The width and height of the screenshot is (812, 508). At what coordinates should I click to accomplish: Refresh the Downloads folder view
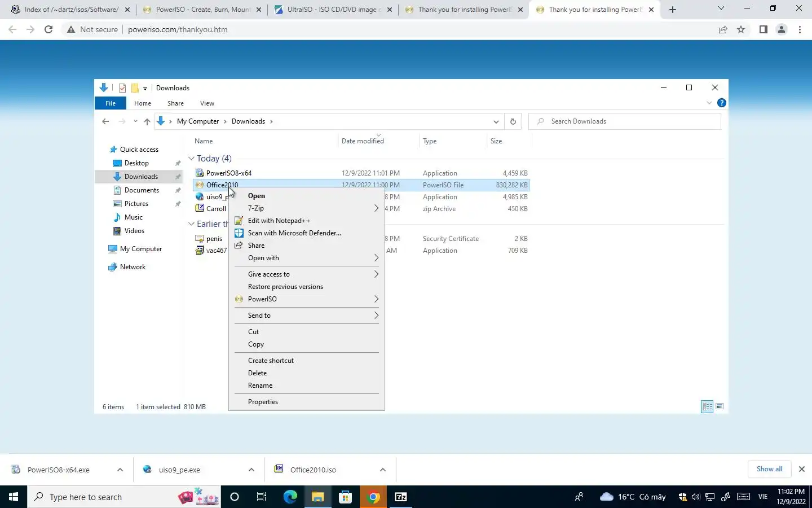(513, 121)
